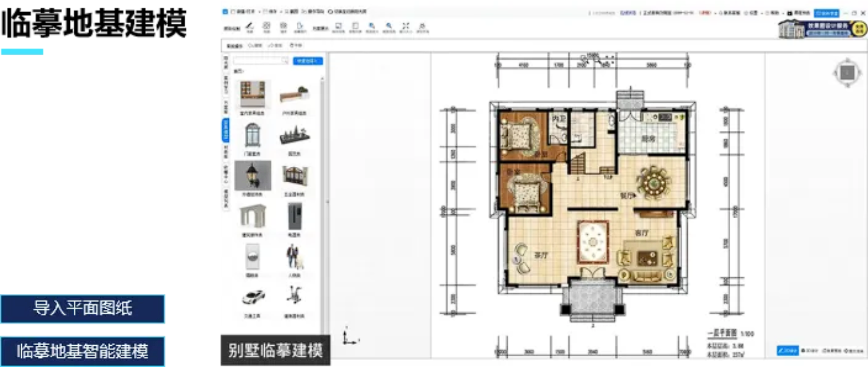Viewport: 868px width, 367px height.
Task: Click the view cube navigator
Action: coord(847,74)
